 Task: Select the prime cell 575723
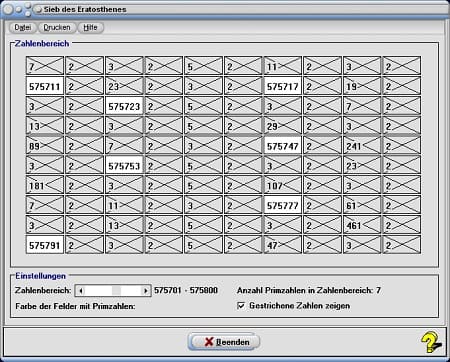tap(124, 106)
